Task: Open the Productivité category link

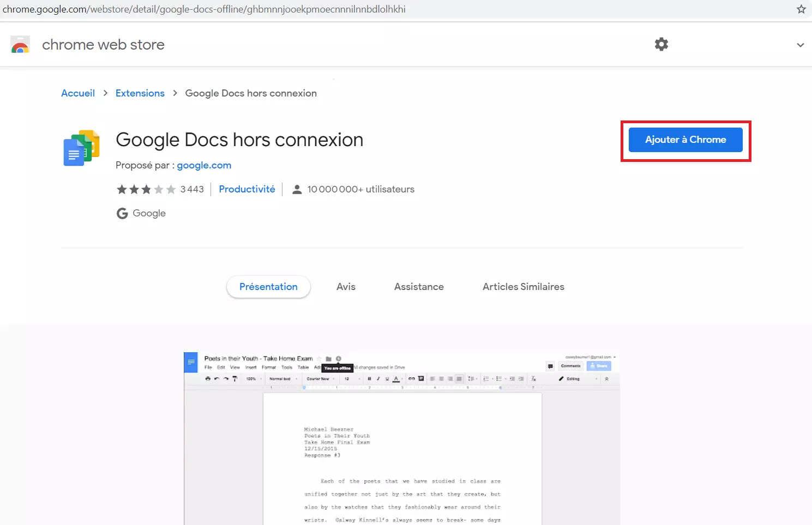Action: coord(247,189)
